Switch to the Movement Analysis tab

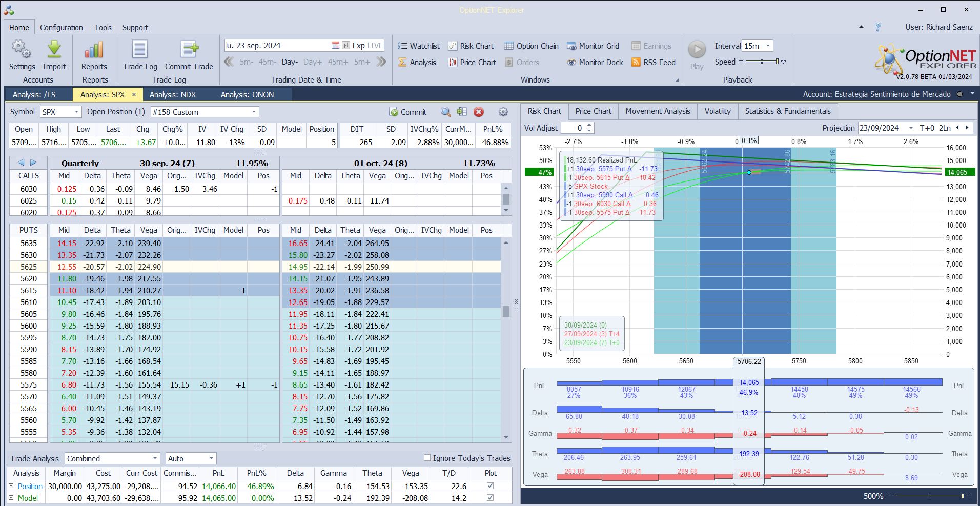pyautogui.click(x=658, y=111)
